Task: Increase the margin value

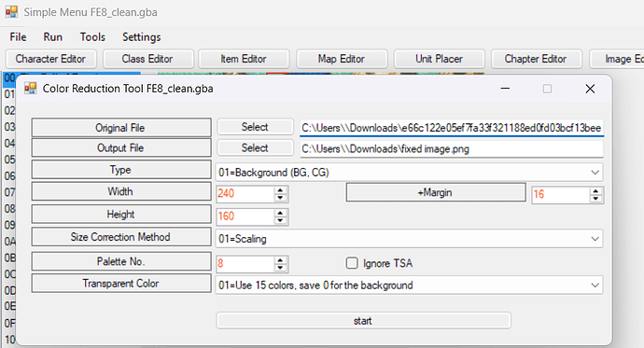Action: coord(596,191)
